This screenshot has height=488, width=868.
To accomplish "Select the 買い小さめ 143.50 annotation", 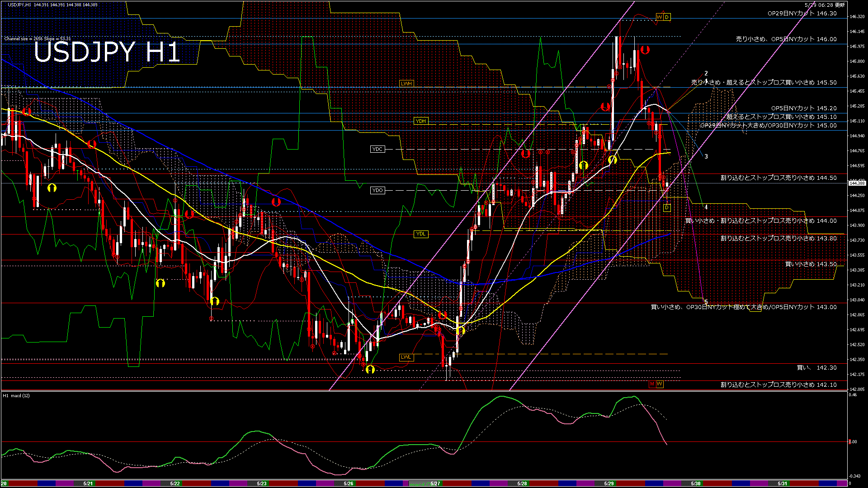I will [x=811, y=264].
